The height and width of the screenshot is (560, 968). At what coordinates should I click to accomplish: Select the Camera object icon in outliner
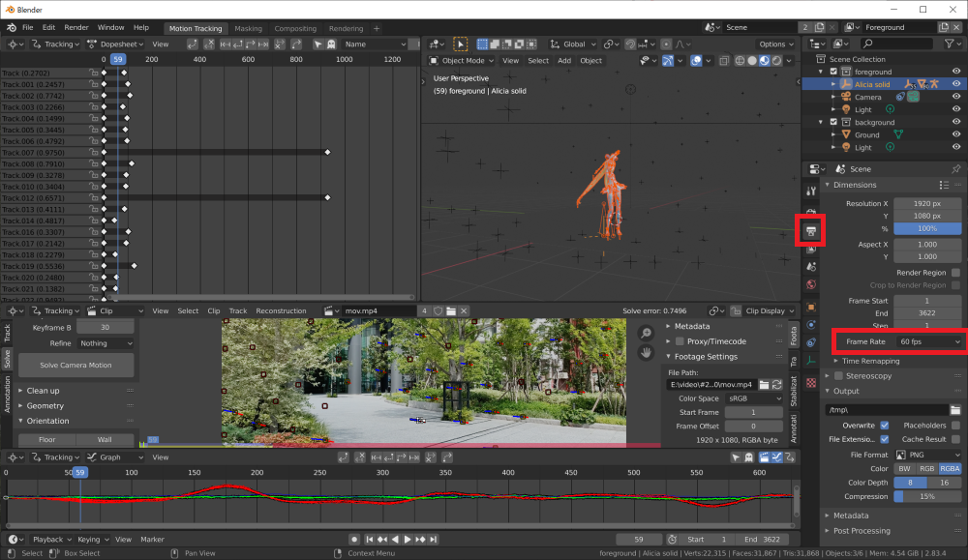point(845,97)
